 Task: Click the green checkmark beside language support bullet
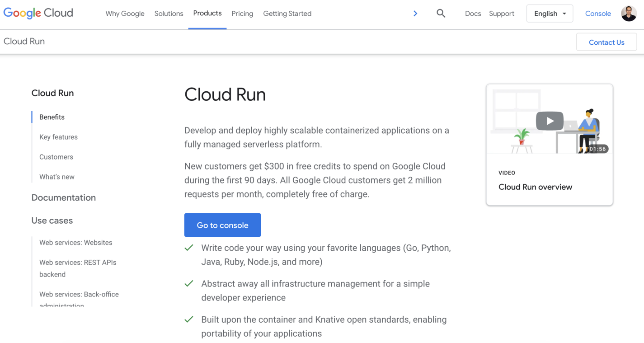[188, 248]
